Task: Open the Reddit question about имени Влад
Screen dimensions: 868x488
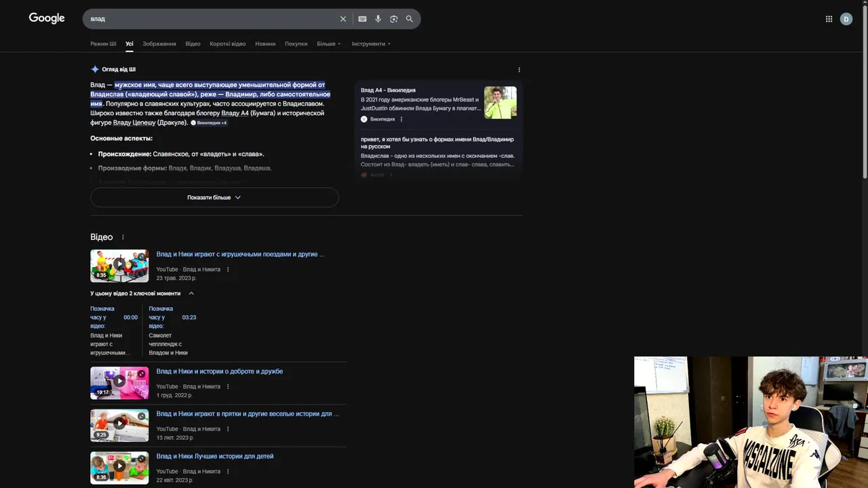Action: [x=438, y=142]
